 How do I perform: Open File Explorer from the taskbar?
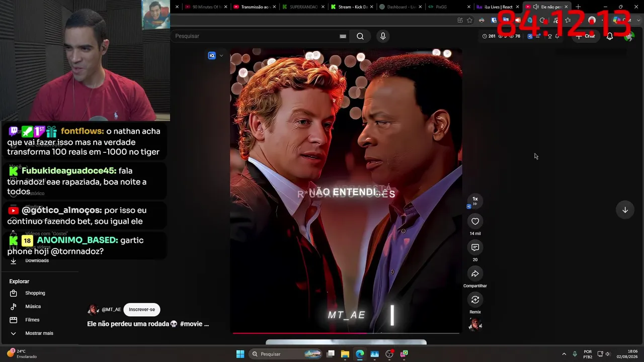(x=345, y=354)
